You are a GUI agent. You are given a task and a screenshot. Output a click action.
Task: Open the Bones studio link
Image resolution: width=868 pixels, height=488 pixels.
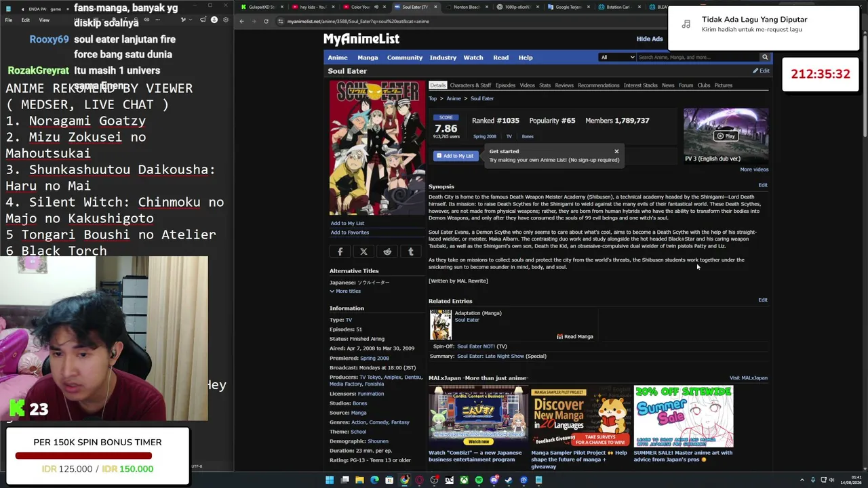(x=359, y=403)
